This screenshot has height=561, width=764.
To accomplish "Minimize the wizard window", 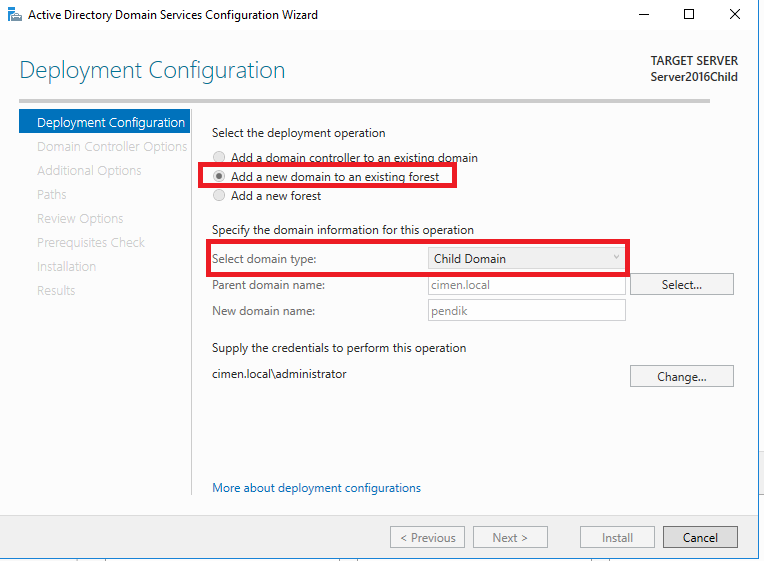I will click(x=644, y=15).
